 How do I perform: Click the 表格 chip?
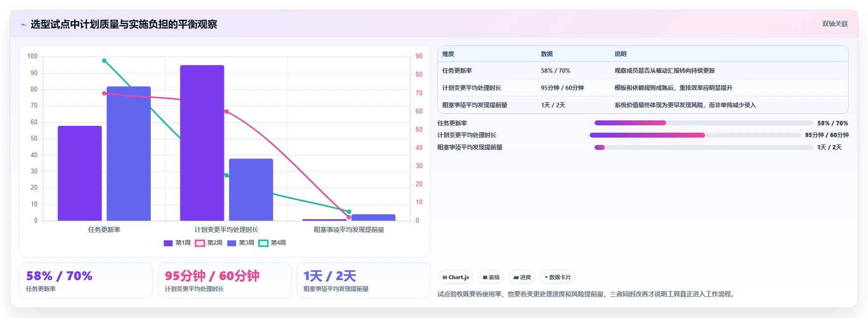click(491, 277)
